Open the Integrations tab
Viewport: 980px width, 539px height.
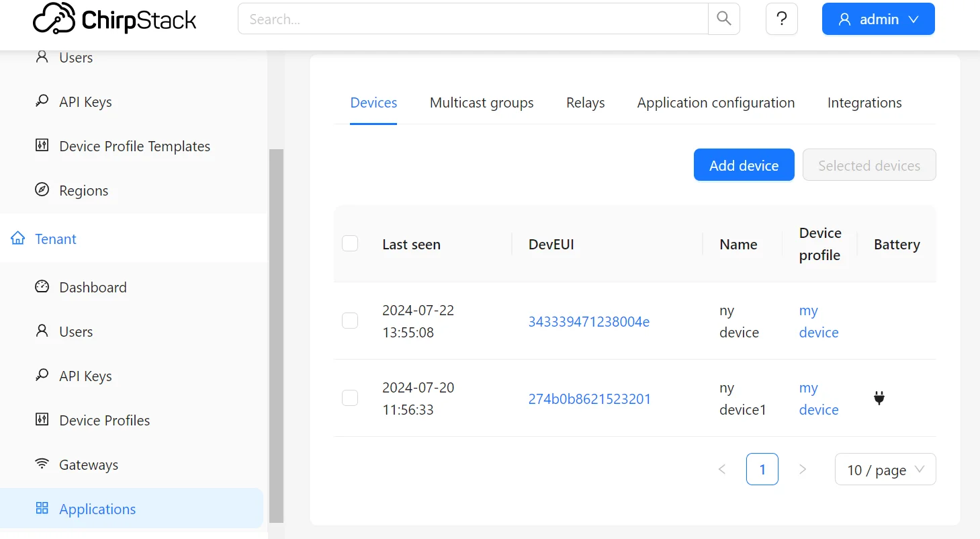pyautogui.click(x=864, y=103)
